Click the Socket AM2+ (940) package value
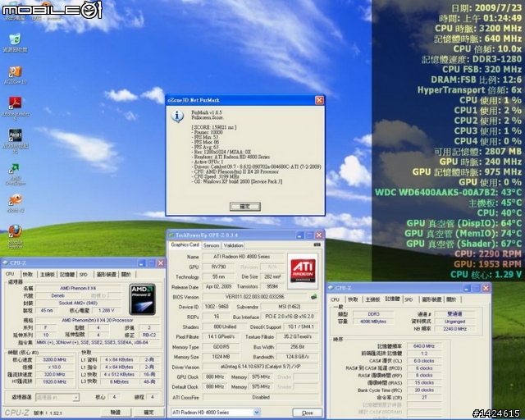The width and height of the screenshot is (525, 420). point(78,304)
